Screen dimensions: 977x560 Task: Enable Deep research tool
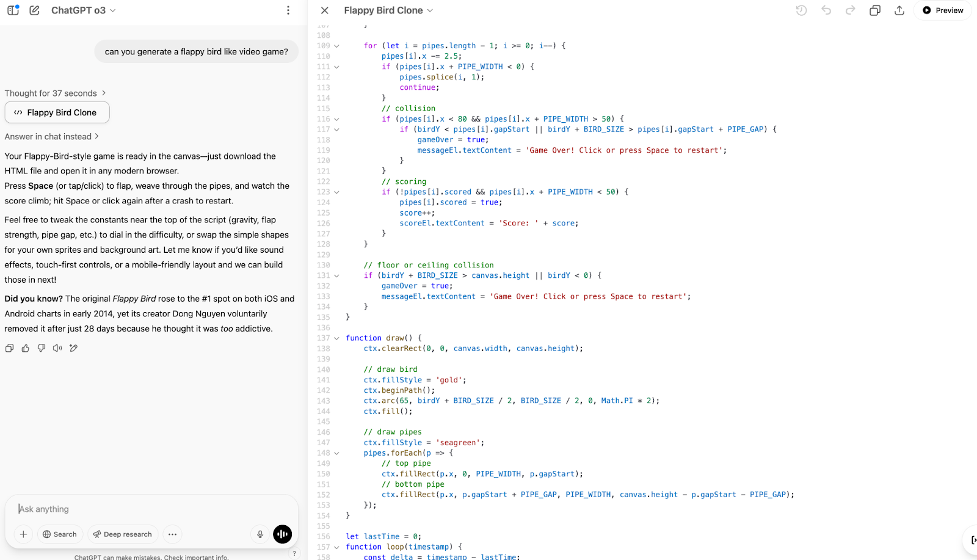(x=123, y=534)
